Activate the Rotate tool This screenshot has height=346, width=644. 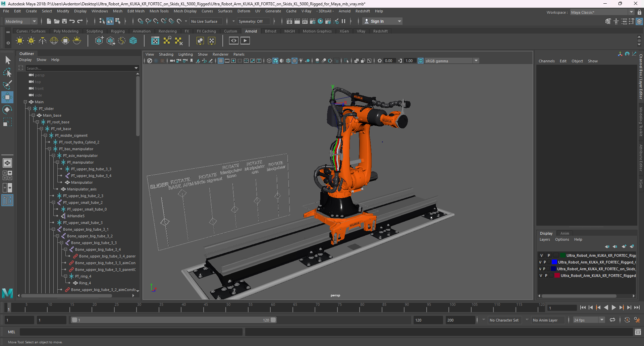click(x=7, y=110)
